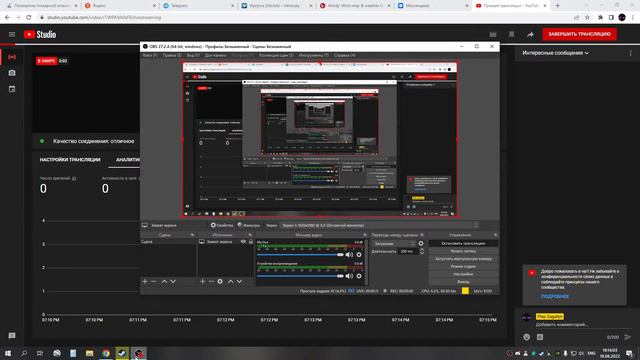Open the Webcam option in Studio sidebar
The width and height of the screenshot is (640, 360).
[12, 73]
